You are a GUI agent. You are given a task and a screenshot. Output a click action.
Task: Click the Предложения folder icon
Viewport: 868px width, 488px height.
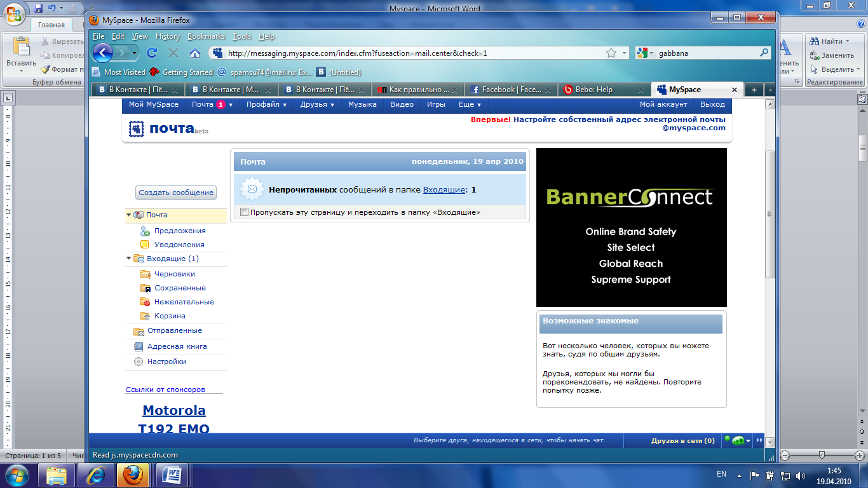(x=145, y=231)
